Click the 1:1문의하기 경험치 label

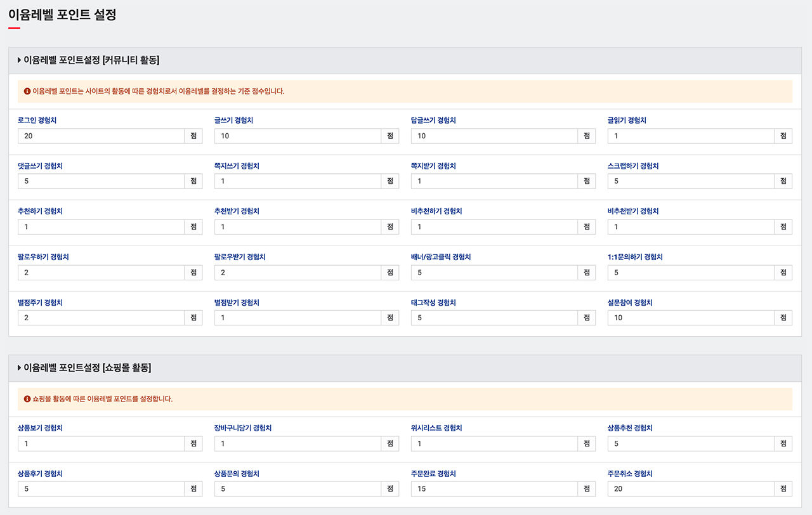(635, 257)
